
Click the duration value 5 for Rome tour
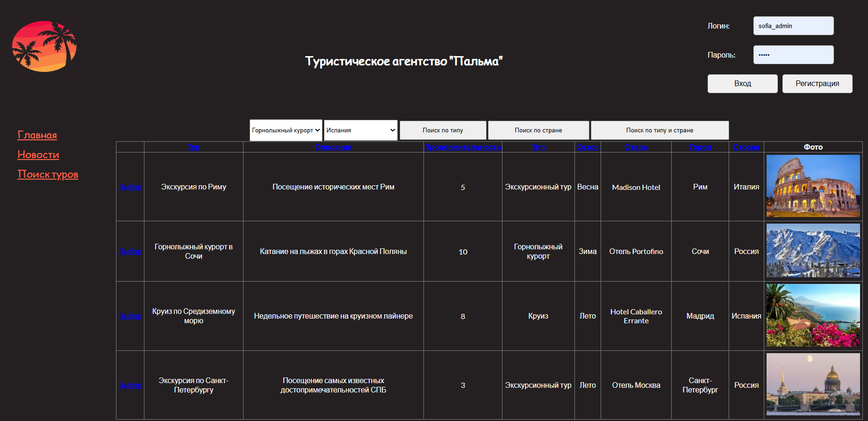(463, 187)
